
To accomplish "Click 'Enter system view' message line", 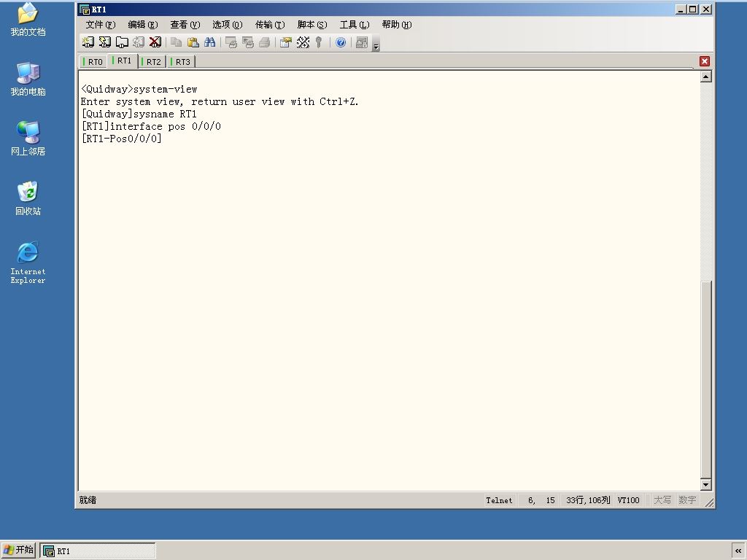I will click(220, 101).
